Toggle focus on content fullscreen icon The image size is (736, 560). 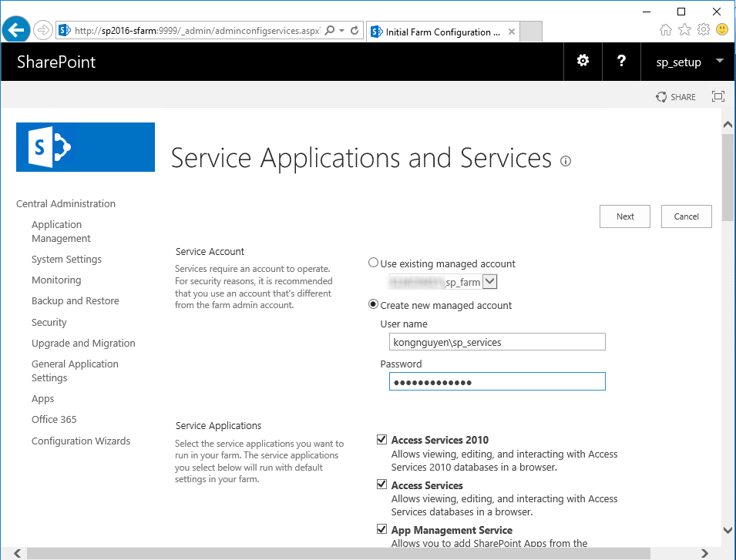[x=718, y=96]
